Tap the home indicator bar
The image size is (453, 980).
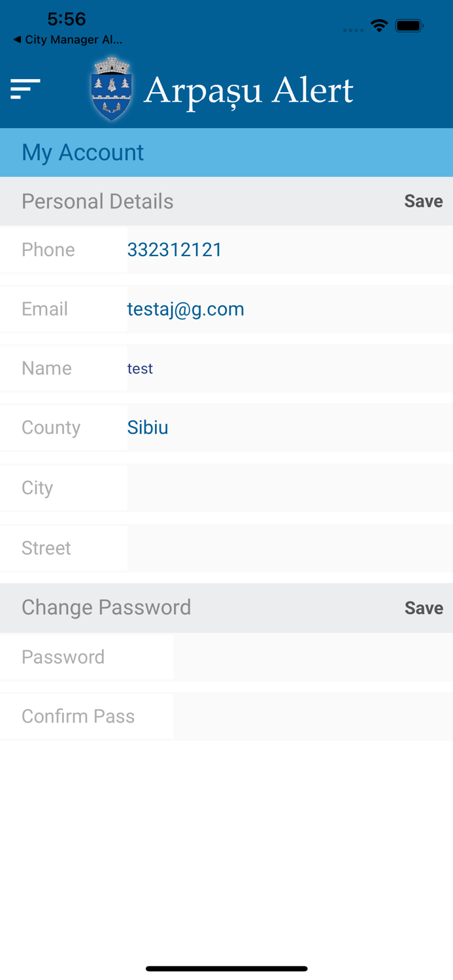click(226, 968)
